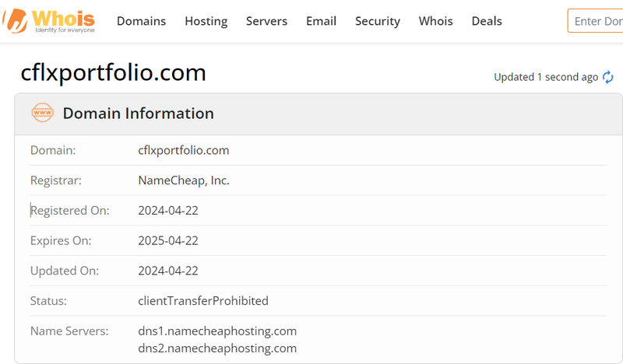Open the Deals menu

click(x=487, y=21)
